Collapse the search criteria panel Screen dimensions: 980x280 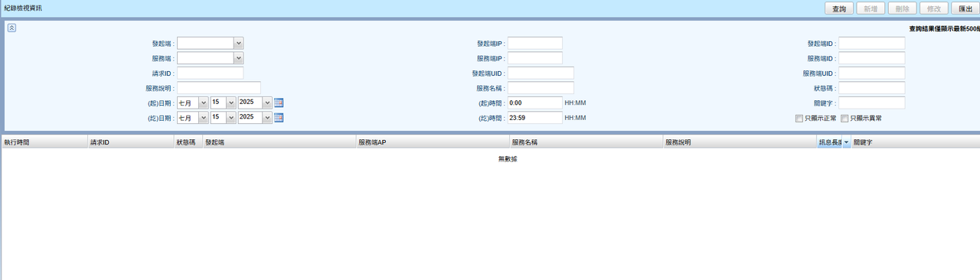pyautogui.click(x=11, y=28)
